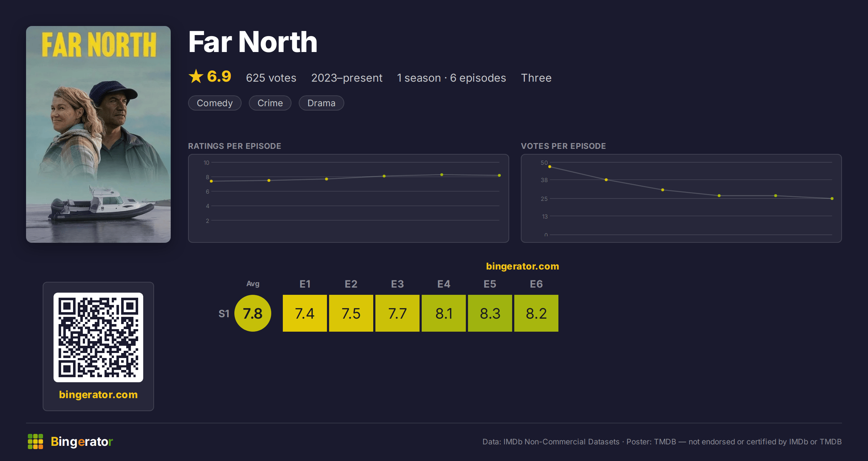This screenshot has width=868, height=461.
Task: Click the Three network label
Action: [x=536, y=78]
